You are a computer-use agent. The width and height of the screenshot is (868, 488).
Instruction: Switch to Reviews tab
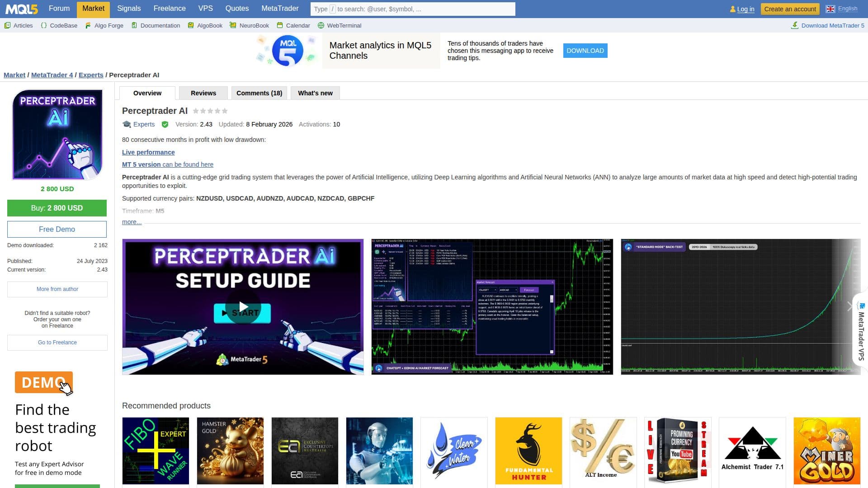(203, 93)
